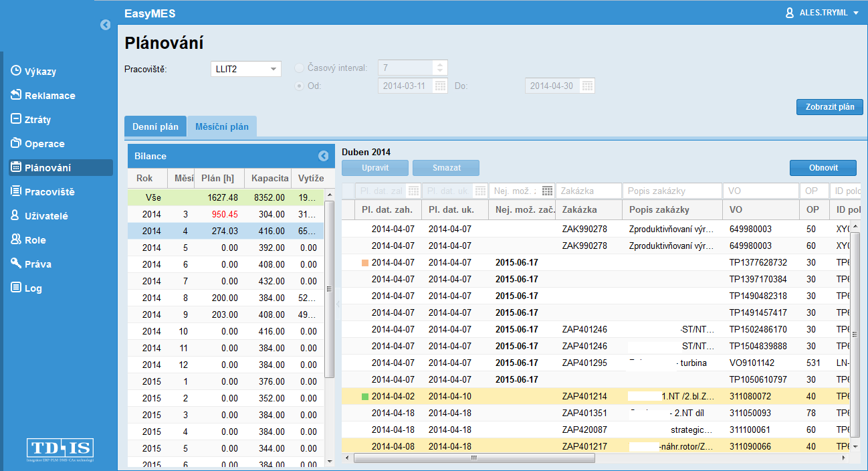
Task: Select the Od date range radio button
Action: pos(299,86)
